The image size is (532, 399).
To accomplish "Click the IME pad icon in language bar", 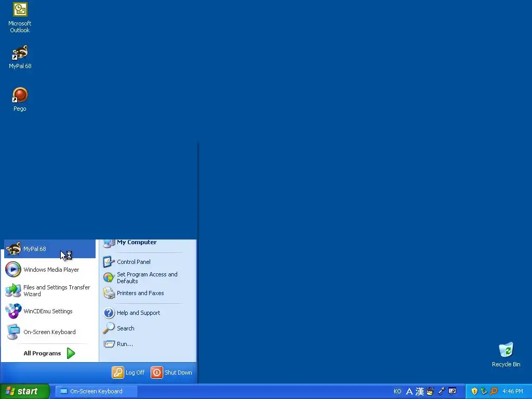I will [430, 391].
